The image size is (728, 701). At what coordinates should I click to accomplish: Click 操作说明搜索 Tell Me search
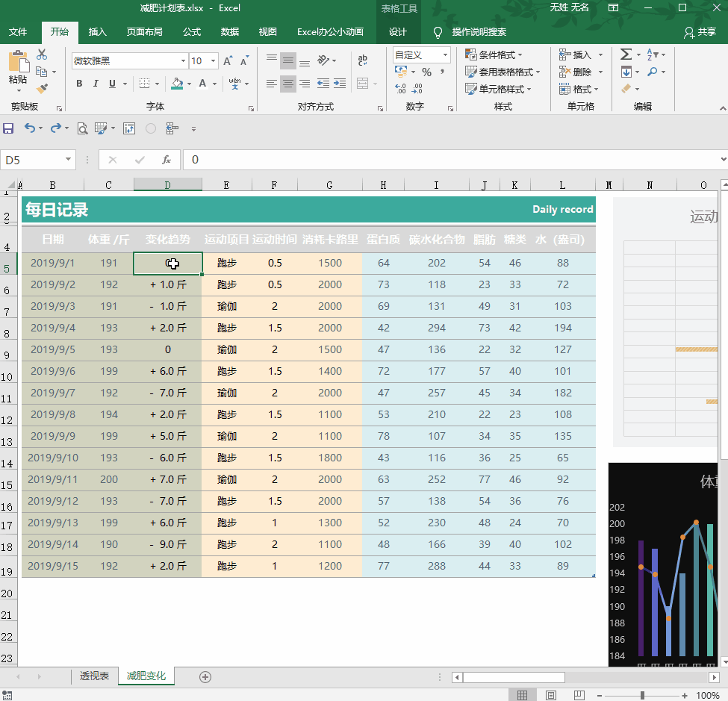pyautogui.click(x=479, y=31)
